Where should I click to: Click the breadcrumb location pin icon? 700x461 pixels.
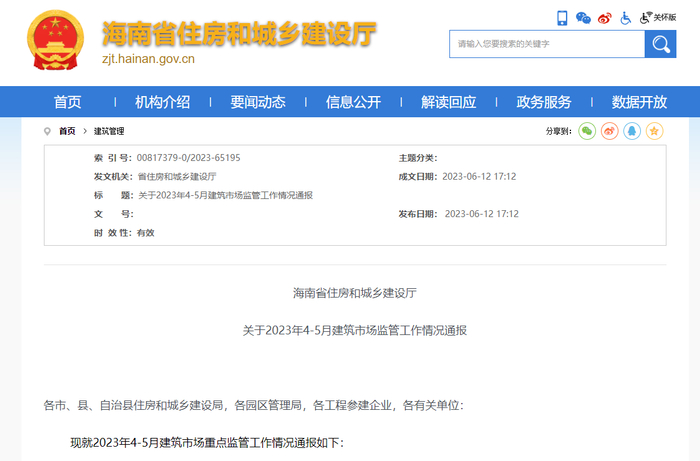tap(47, 131)
